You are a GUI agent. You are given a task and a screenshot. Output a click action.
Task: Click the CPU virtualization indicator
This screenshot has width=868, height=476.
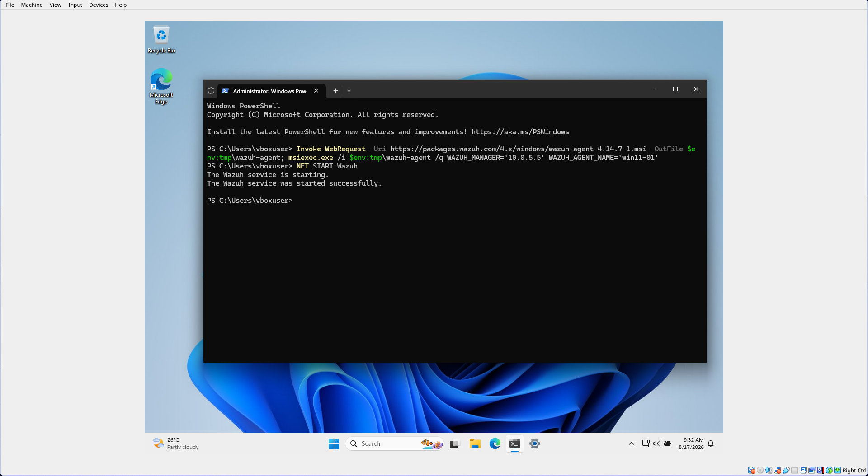click(x=820, y=470)
